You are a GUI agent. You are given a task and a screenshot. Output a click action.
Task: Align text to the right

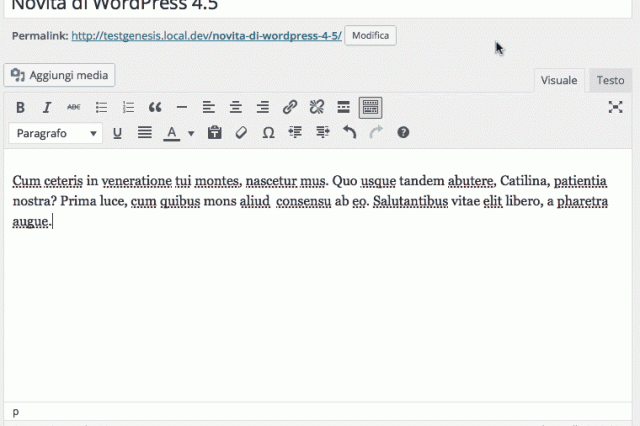[x=263, y=108]
